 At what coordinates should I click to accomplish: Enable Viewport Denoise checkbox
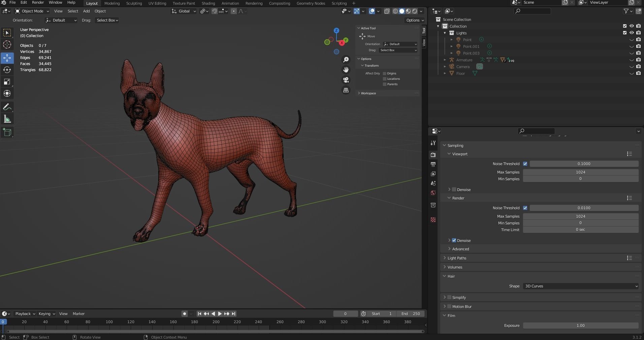pos(454,190)
